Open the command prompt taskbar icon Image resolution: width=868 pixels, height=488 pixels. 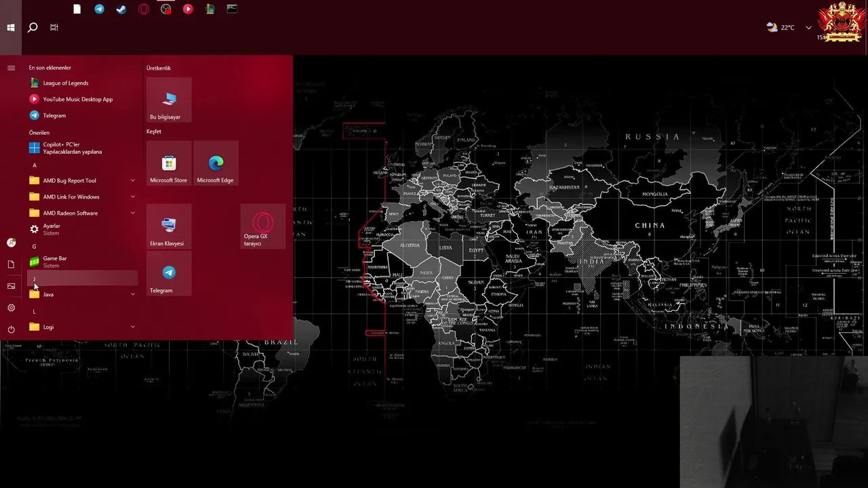pyautogui.click(x=232, y=9)
